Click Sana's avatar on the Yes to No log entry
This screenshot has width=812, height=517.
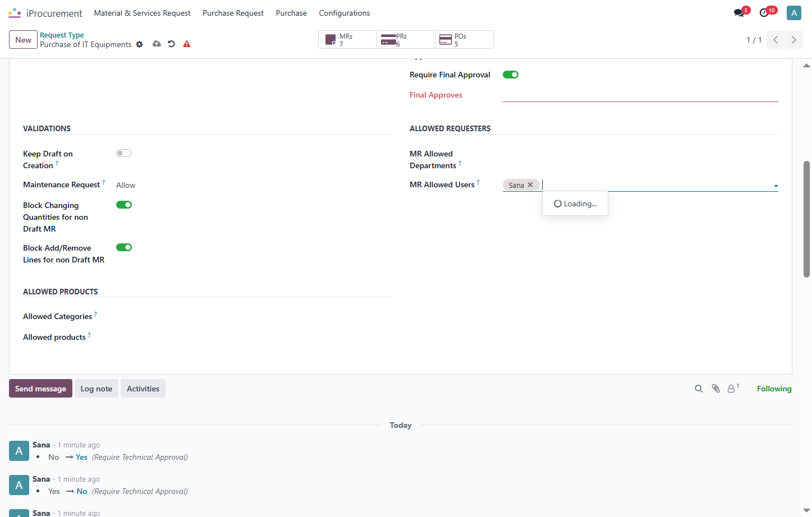point(19,485)
